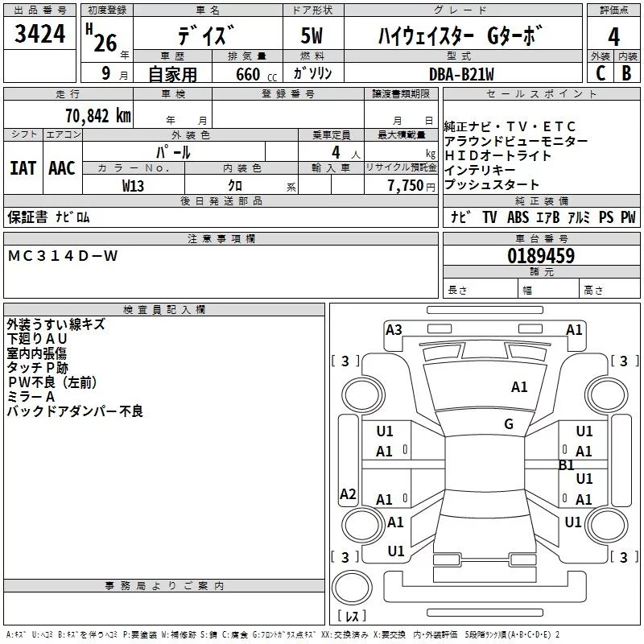Select 注意事項欄 header

[221, 238]
